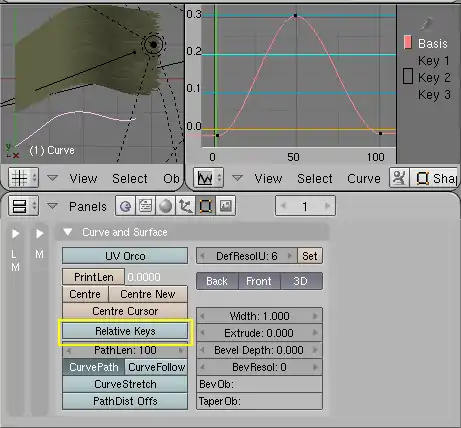461x428 pixels.
Task: Open the Panels menu
Action: pos(88,206)
